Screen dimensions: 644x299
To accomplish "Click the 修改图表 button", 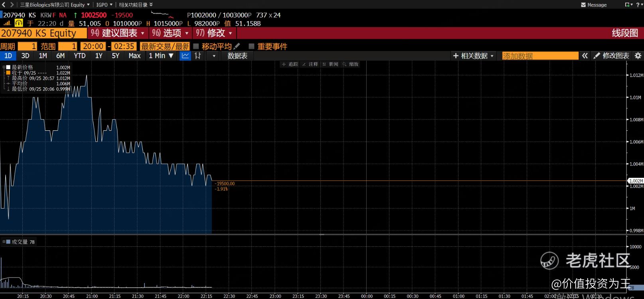I will click(x=611, y=56).
